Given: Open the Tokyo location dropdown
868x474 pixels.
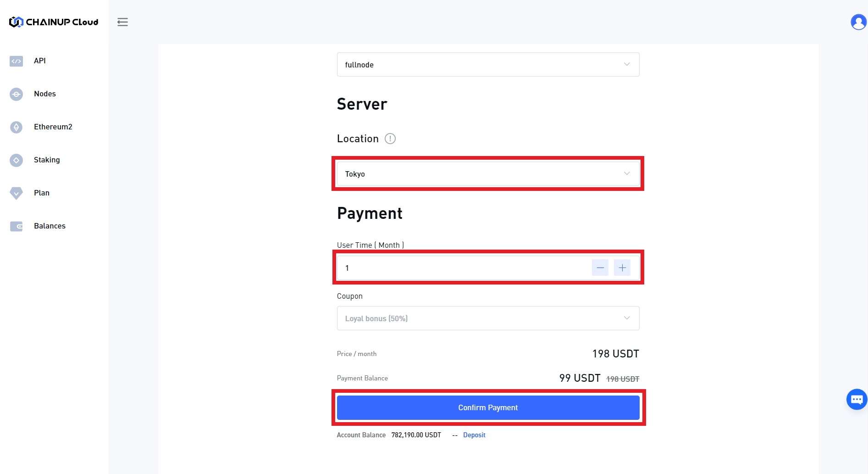Looking at the screenshot, I should click(488, 174).
